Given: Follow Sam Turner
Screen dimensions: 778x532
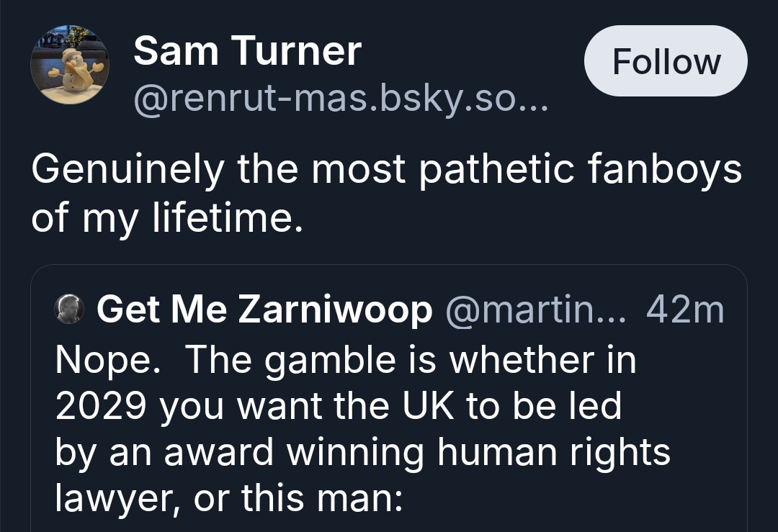Looking at the screenshot, I should coord(666,62).
